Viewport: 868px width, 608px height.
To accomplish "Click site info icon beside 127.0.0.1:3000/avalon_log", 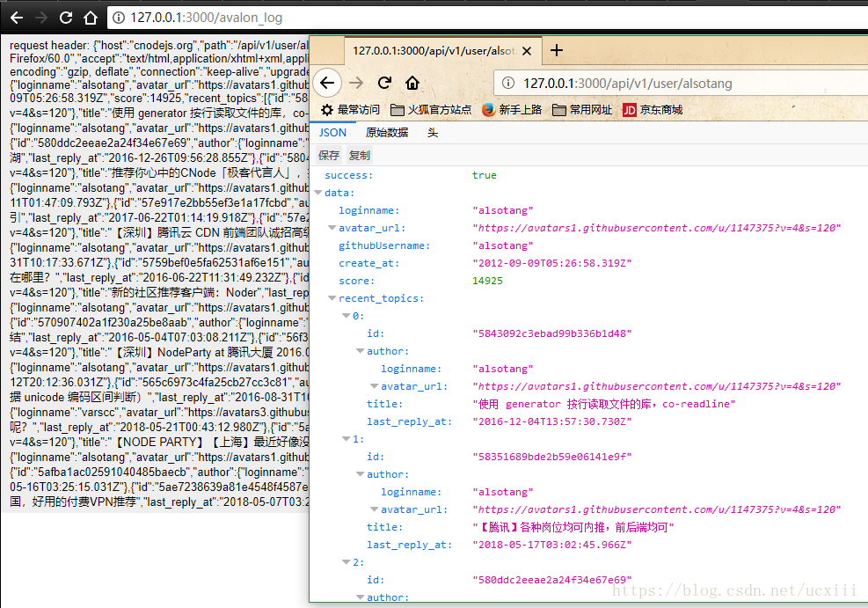I will point(119,18).
